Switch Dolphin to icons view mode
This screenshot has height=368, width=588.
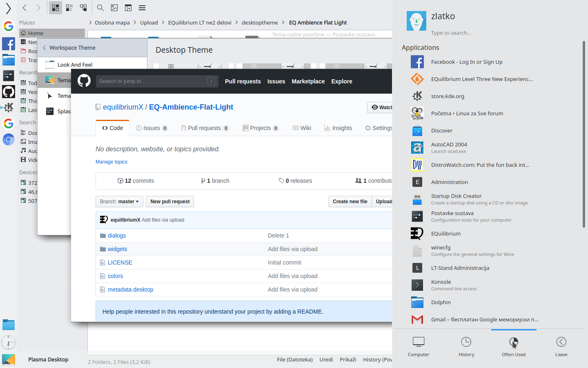click(56, 8)
